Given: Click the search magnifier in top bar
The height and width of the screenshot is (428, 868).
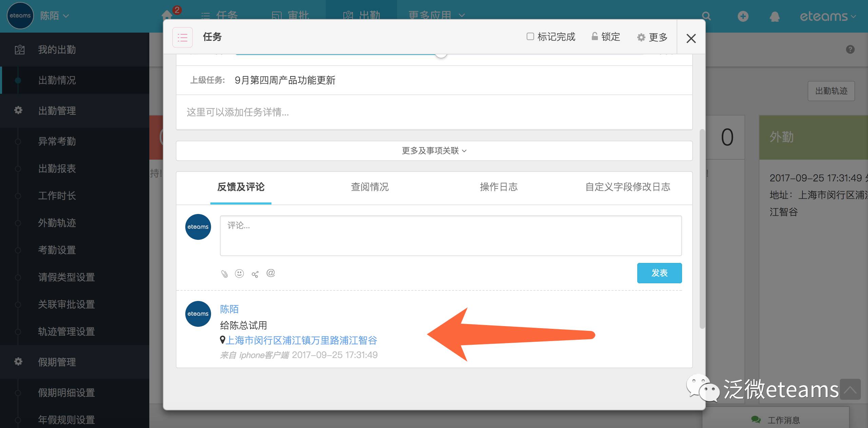Looking at the screenshot, I should click(706, 16).
